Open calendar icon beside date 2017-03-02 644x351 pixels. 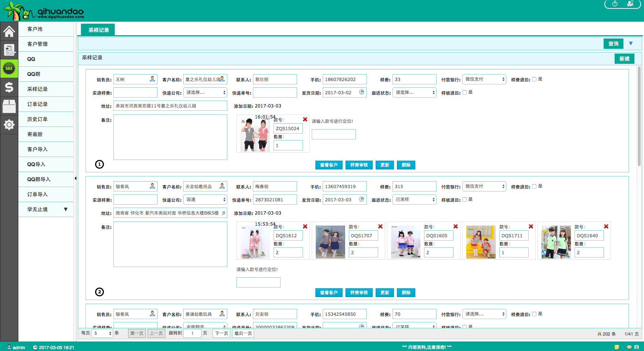(x=362, y=92)
